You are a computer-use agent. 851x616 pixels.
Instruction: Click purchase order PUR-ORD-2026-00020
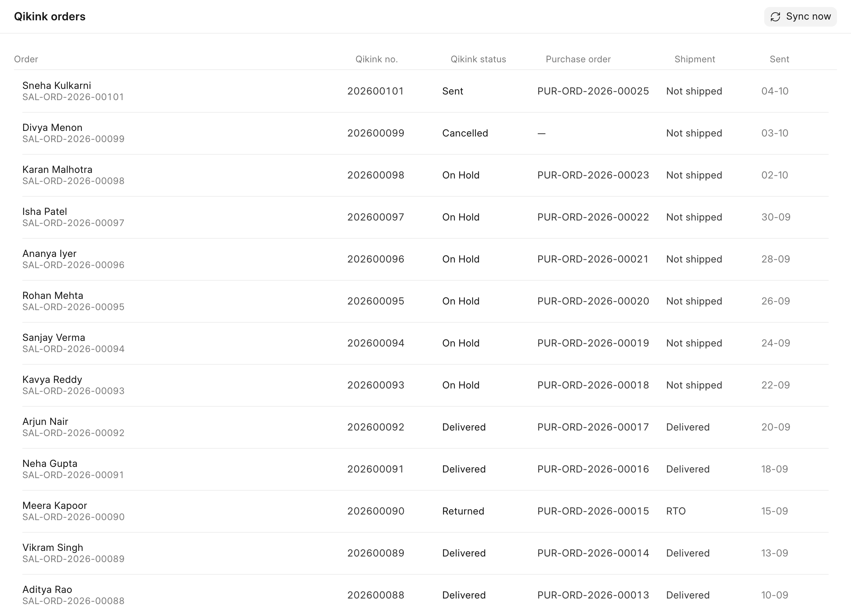593,301
